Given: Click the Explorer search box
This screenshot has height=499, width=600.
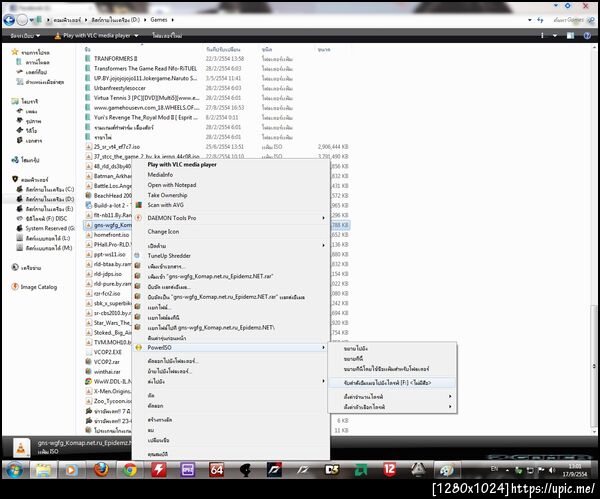Looking at the screenshot, I should [571, 20].
